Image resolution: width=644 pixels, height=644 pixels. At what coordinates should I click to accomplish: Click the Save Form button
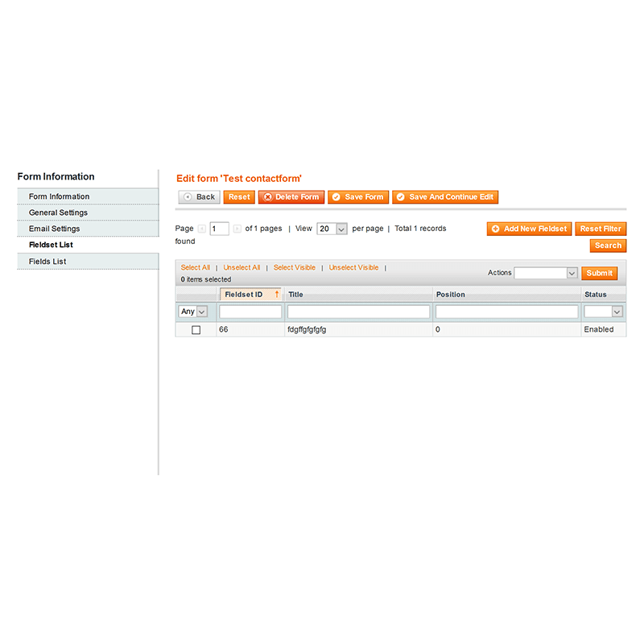coord(358,197)
